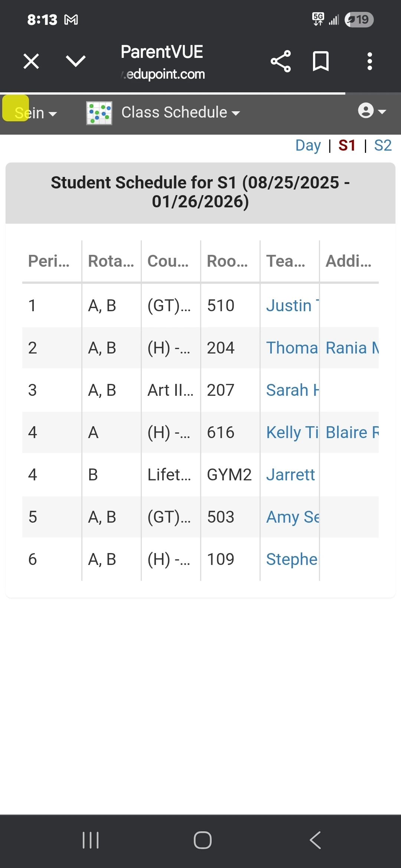Screen dimensions: 401x868
Task: Open the Class Schedule calendar icon
Action: (x=99, y=113)
